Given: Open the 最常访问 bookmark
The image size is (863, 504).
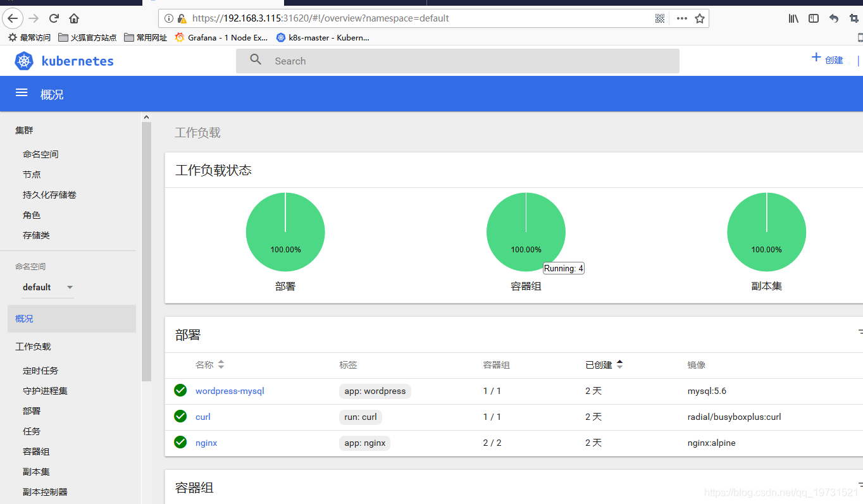Looking at the screenshot, I should coord(29,37).
